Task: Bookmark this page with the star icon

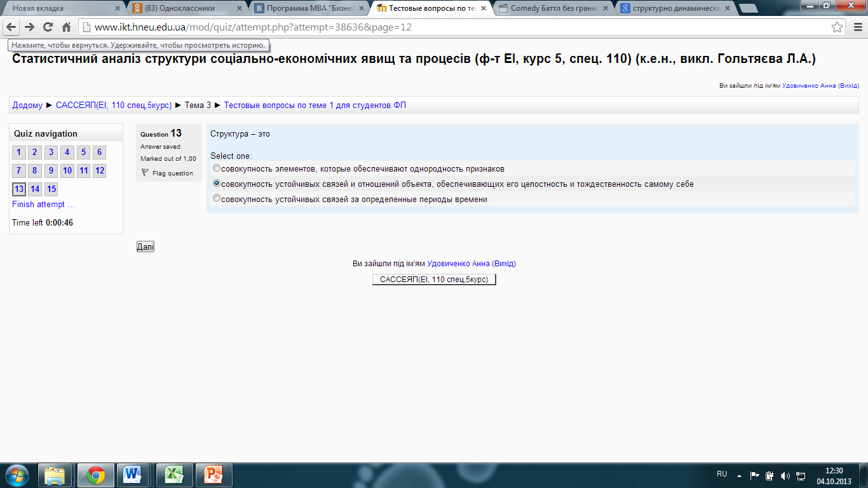Action: pos(837,27)
